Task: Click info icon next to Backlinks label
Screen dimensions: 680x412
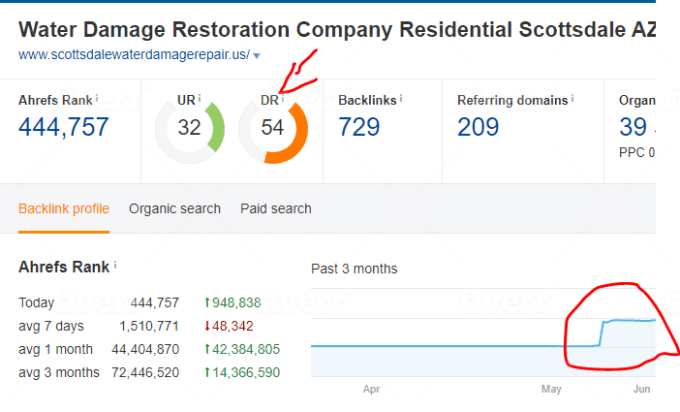Action: click(x=402, y=98)
